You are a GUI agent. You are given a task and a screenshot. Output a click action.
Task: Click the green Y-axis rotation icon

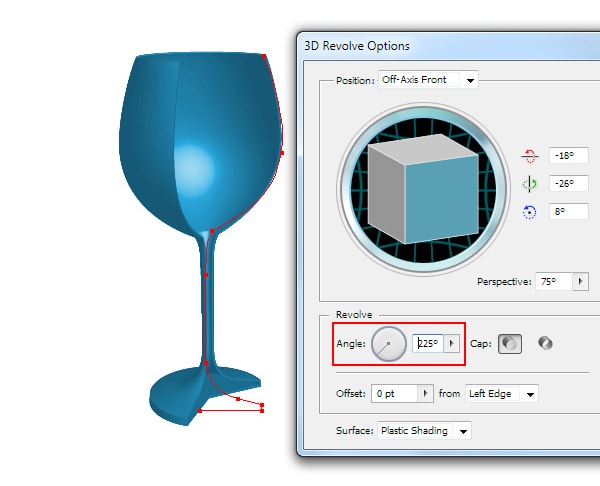tap(530, 184)
